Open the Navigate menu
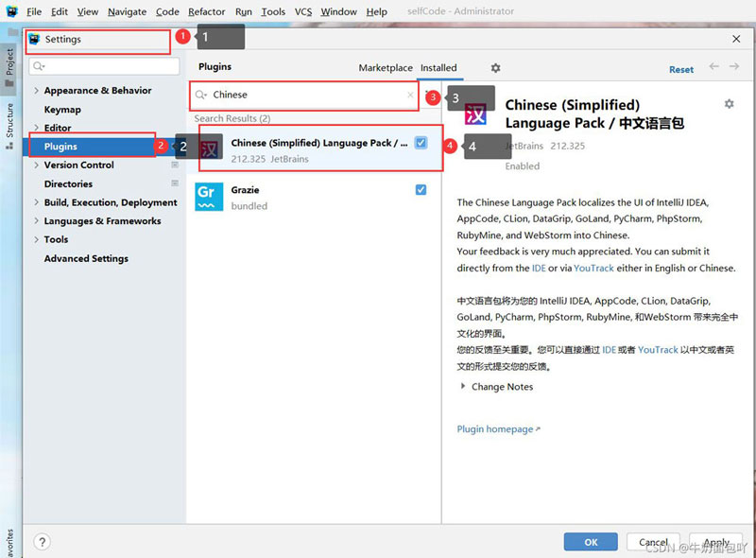This screenshot has width=756, height=558. (x=127, y=11)
